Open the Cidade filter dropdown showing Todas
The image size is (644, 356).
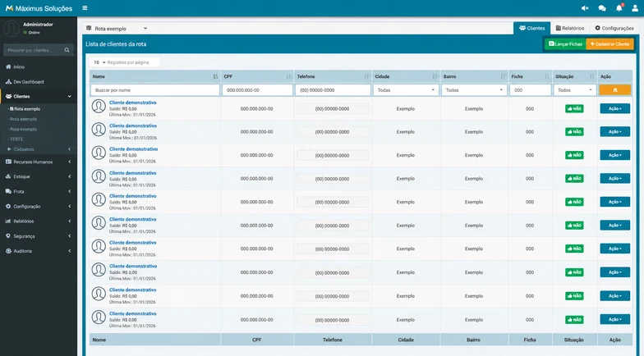point(406,90)
